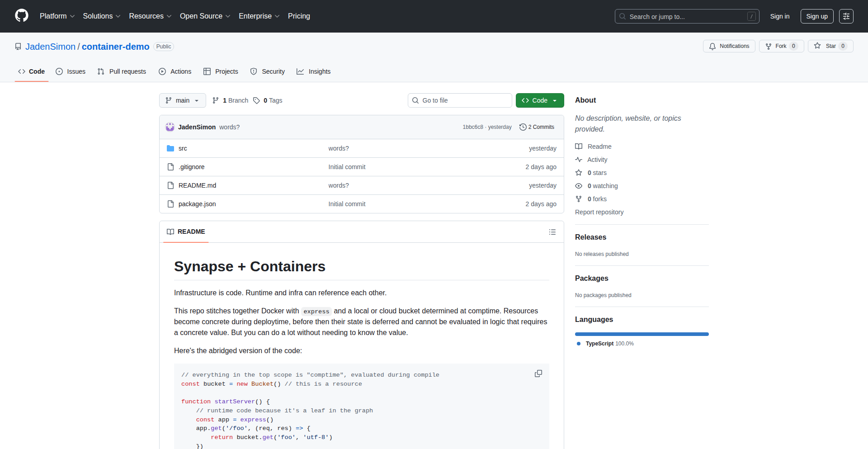Open the src folder
The height and width of the screenshot is (449, 868).
pos(183,148)
